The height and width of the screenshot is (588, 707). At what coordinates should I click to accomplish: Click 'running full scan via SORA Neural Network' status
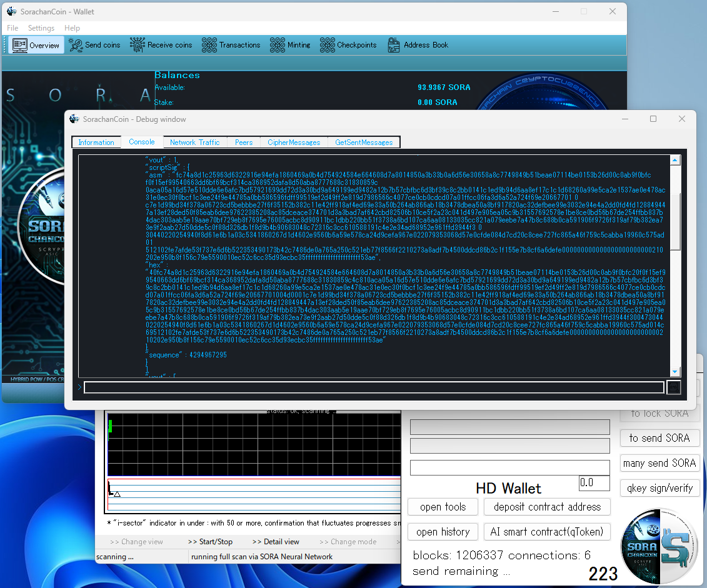coord(262,557)
